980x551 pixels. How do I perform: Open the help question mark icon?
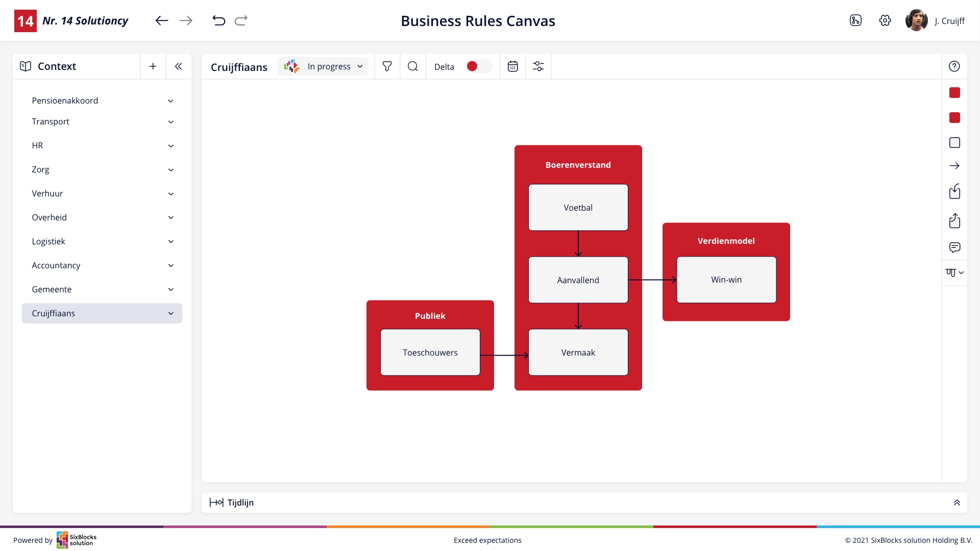954,66
